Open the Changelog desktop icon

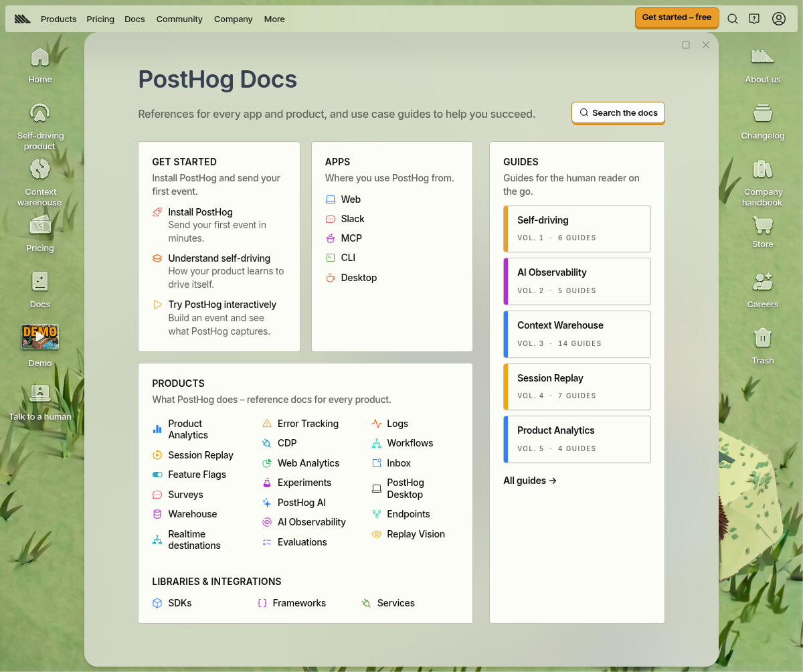[x=763, y=121]
